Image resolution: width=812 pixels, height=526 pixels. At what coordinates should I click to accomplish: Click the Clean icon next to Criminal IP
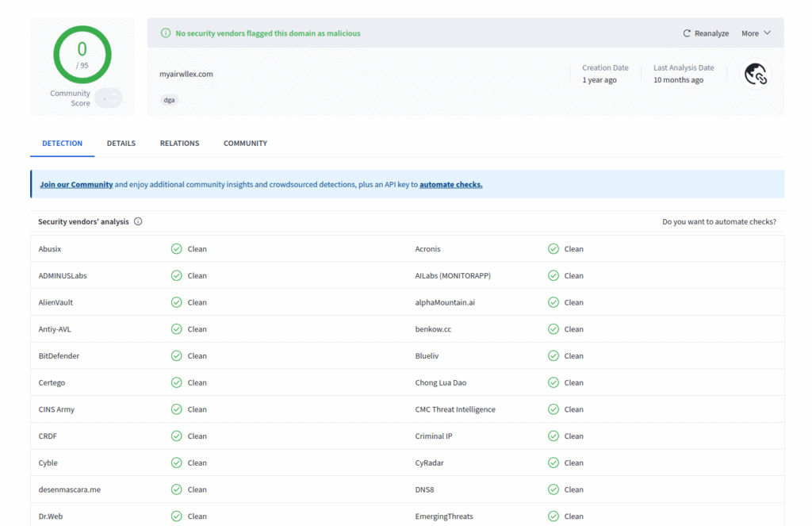(x=553, y=436)
